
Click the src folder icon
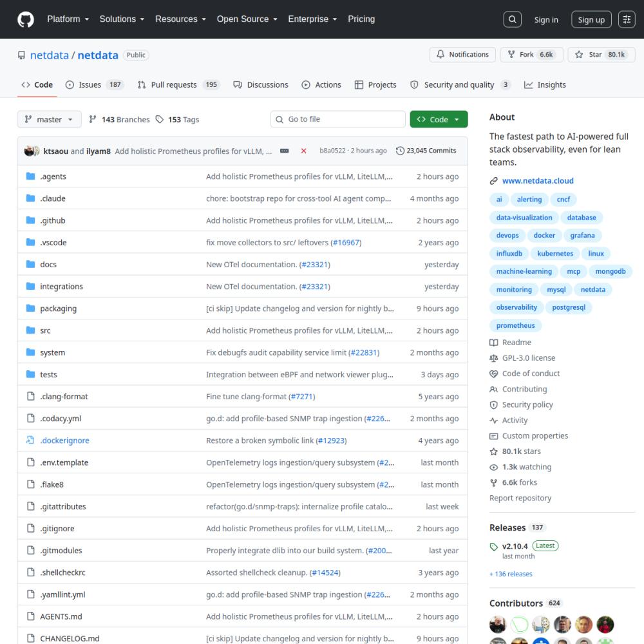tap(30, 330)
